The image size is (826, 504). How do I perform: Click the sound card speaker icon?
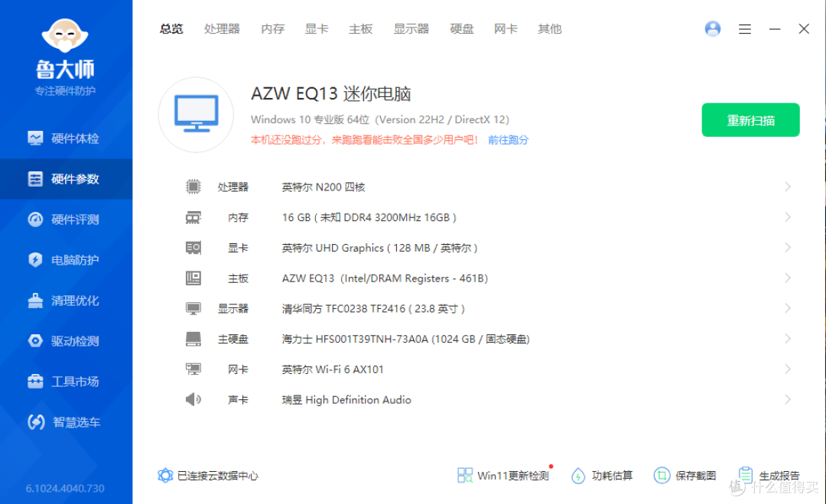(193, 400)
